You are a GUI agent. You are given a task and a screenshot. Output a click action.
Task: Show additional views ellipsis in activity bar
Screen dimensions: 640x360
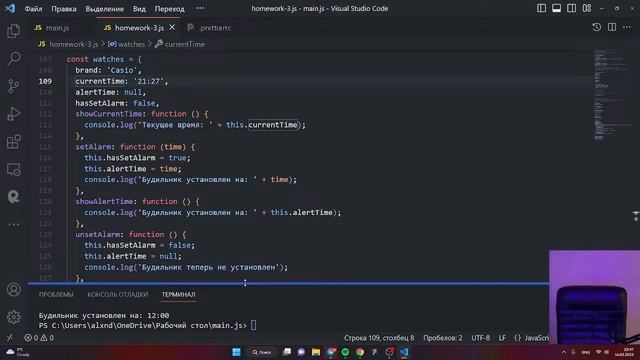click(13, 224)
